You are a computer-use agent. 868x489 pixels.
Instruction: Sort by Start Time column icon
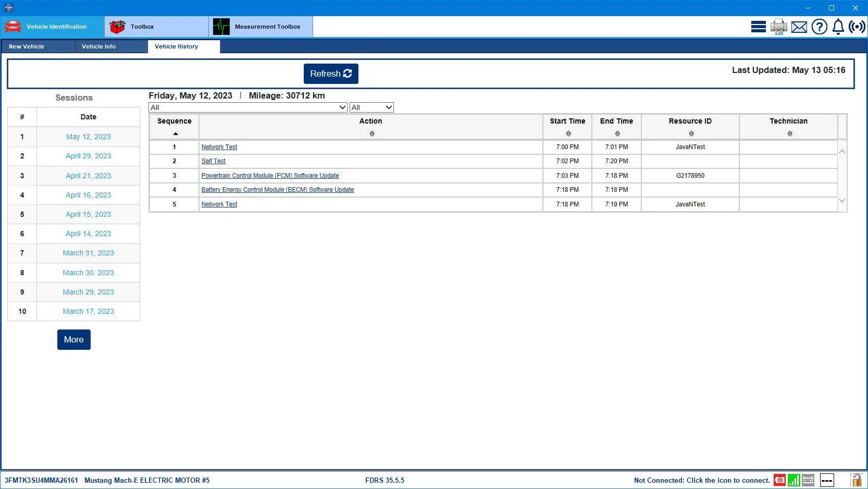[x=568, y=134]
